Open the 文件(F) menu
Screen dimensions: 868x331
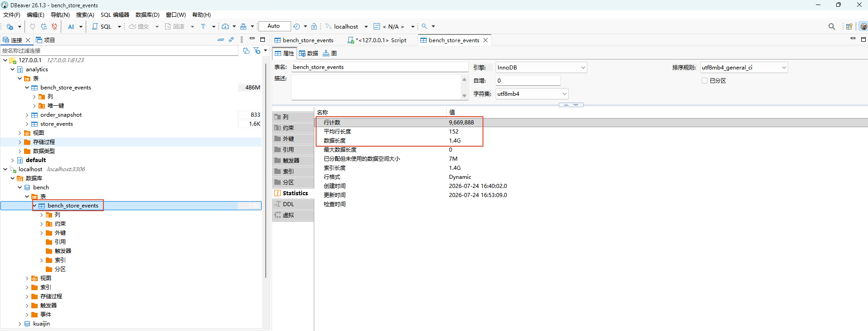(12, 15)
